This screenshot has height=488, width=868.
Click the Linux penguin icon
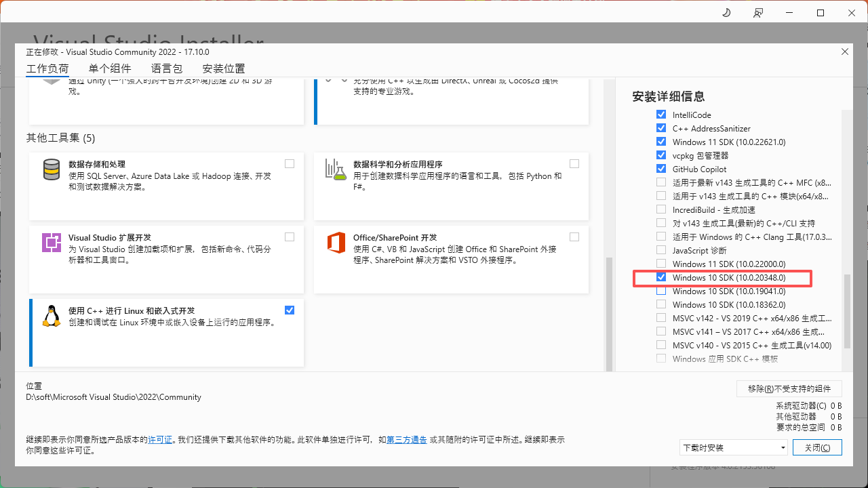pos(52,317)
